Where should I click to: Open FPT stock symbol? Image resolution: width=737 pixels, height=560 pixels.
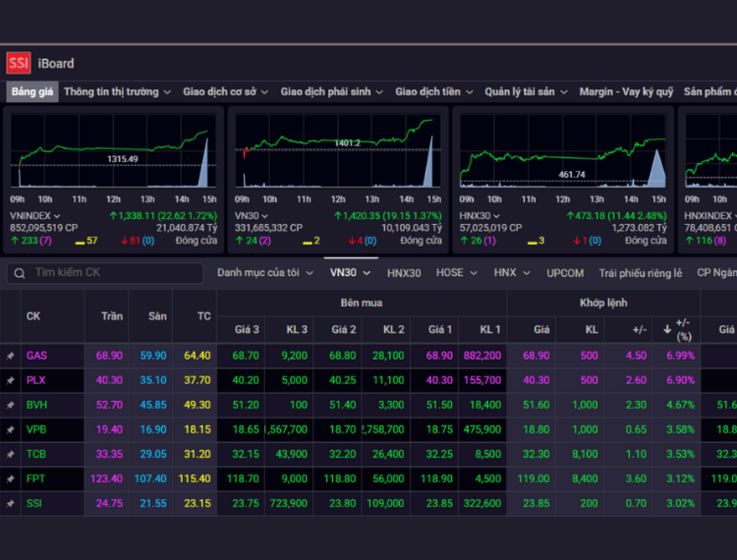pos(35,478)
